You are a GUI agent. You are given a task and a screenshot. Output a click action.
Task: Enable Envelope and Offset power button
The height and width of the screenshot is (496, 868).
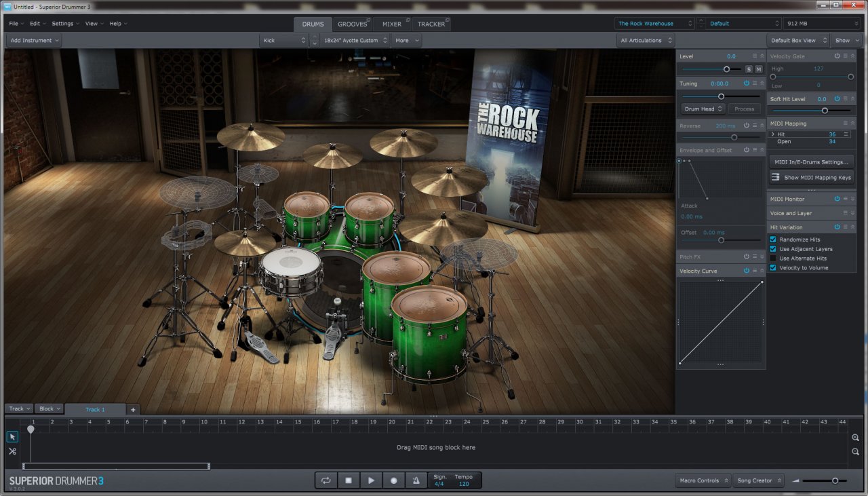point(747,150)
